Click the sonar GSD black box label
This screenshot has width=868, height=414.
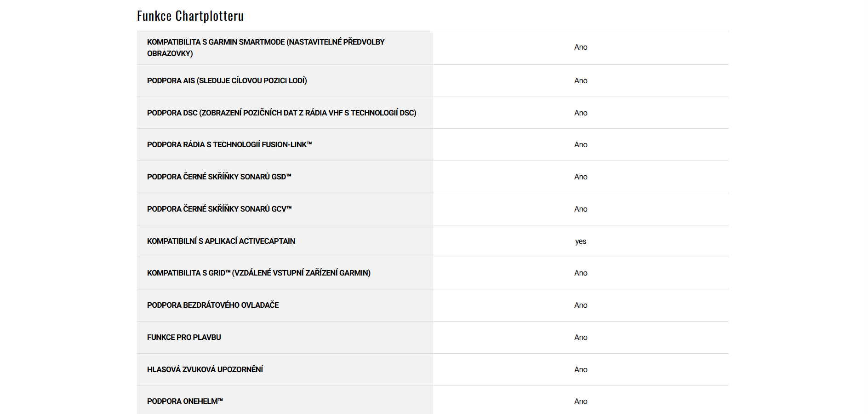pos(219,177)
